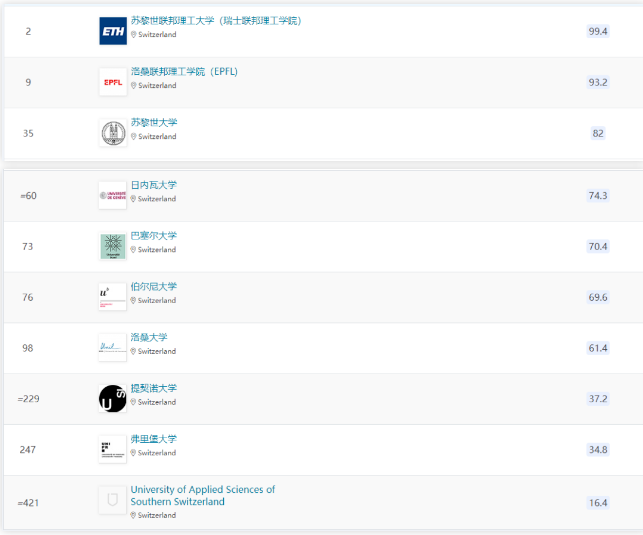Click rank =421

pos(28,503)
